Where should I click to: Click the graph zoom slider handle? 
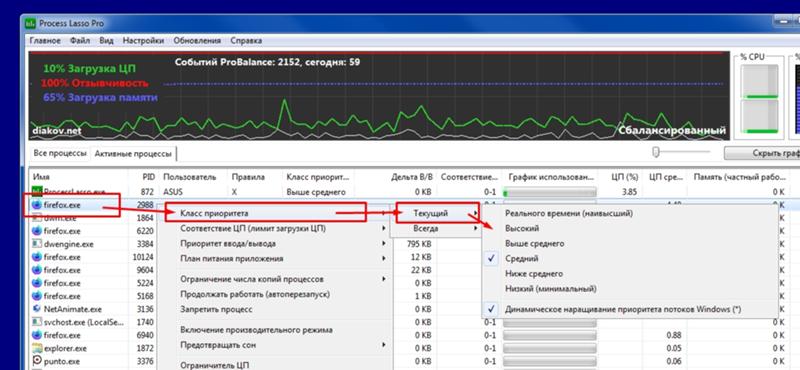(656, 152)
